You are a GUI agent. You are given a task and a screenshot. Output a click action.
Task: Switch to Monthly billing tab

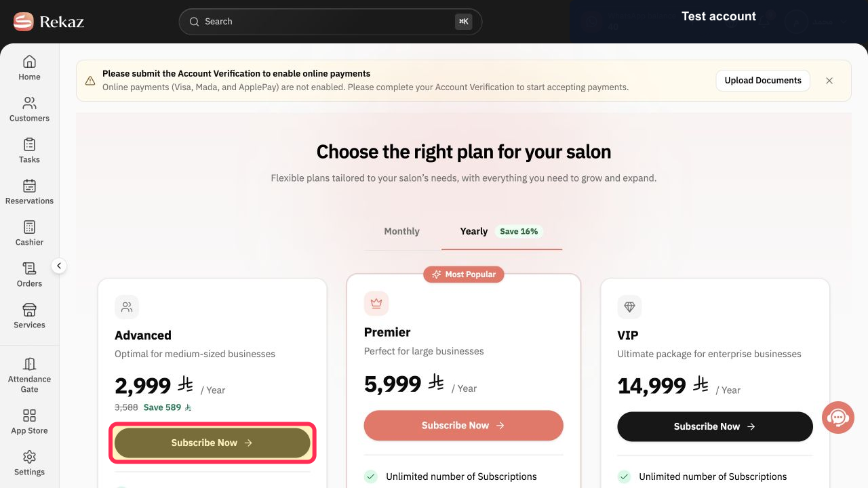[x=402, y=231]
